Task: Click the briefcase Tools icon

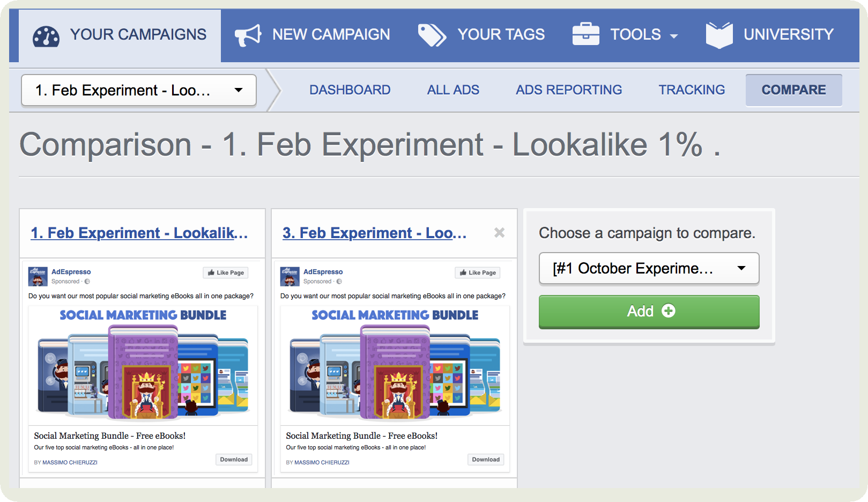Action: pyautogui.click(x=585, y=34)
